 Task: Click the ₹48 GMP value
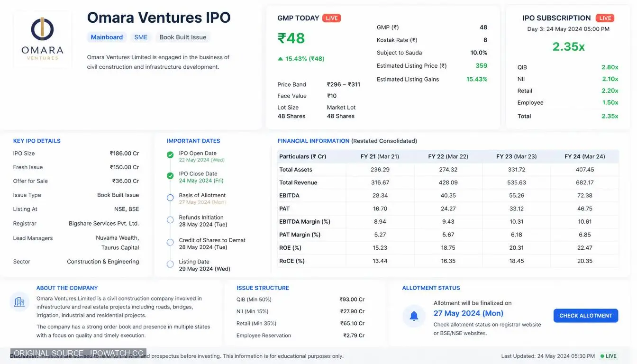[x=291, y=38]
